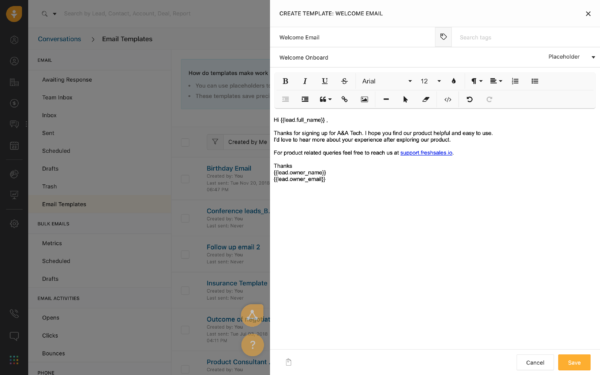Insert a hyperlink in template
This screenshot has height=375, width=600.
344,99
